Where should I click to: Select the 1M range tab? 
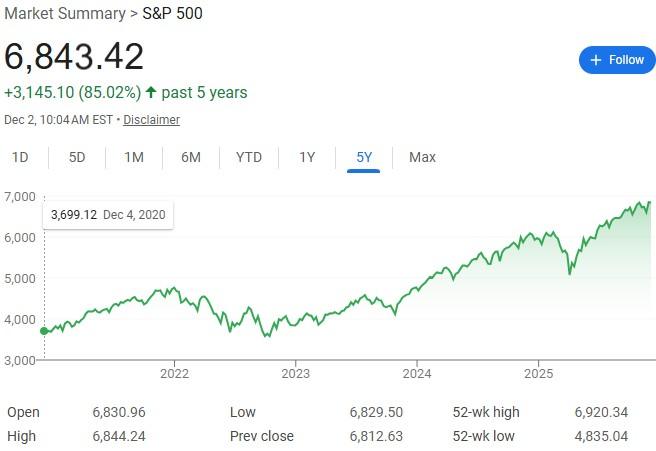(134, 157)
